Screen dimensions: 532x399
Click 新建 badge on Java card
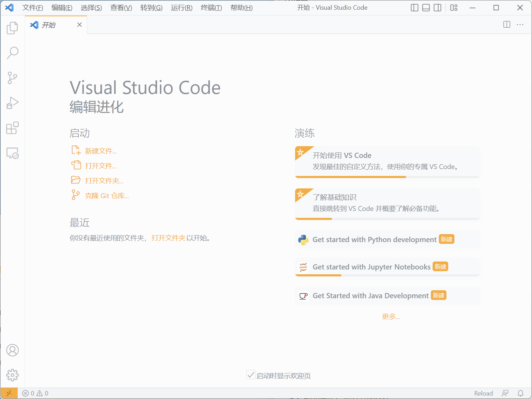coord(438,295)
